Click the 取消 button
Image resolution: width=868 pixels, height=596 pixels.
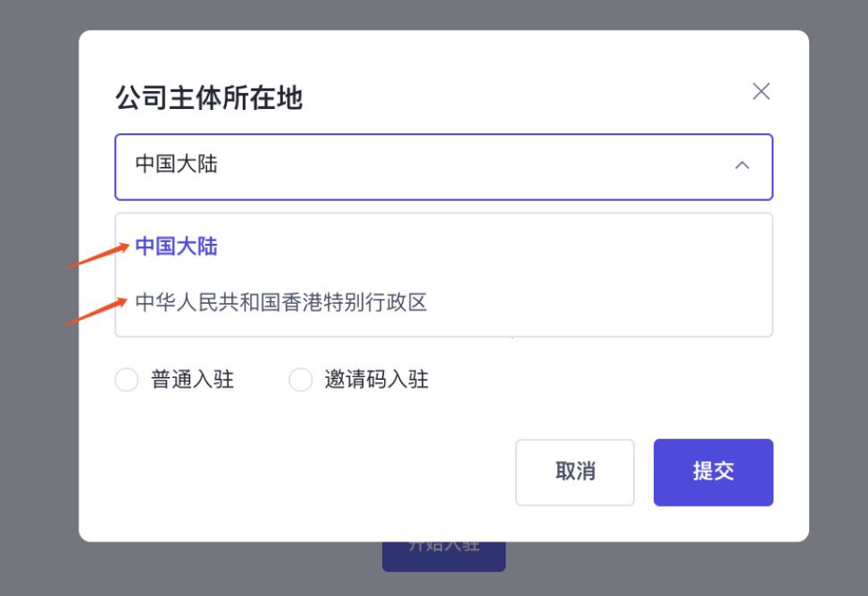tap(575, 472)
